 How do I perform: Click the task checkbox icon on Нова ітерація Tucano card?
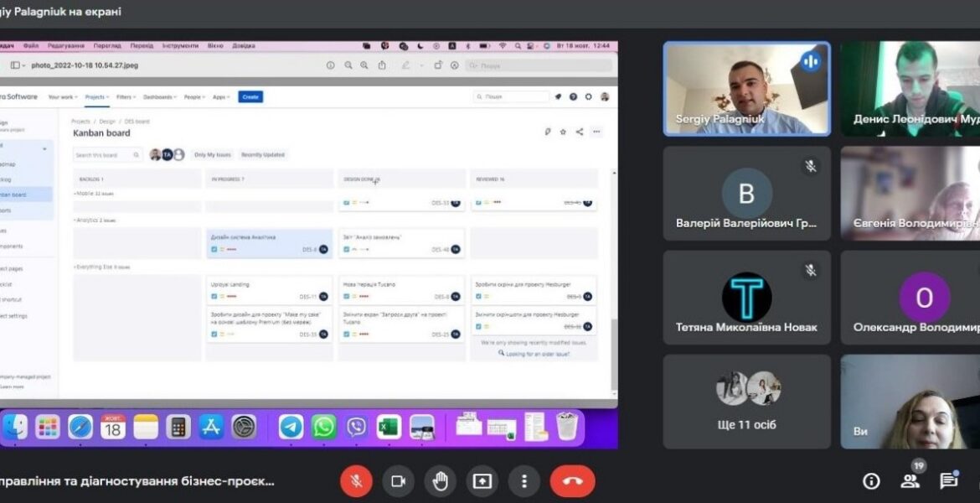coord(346,297)
